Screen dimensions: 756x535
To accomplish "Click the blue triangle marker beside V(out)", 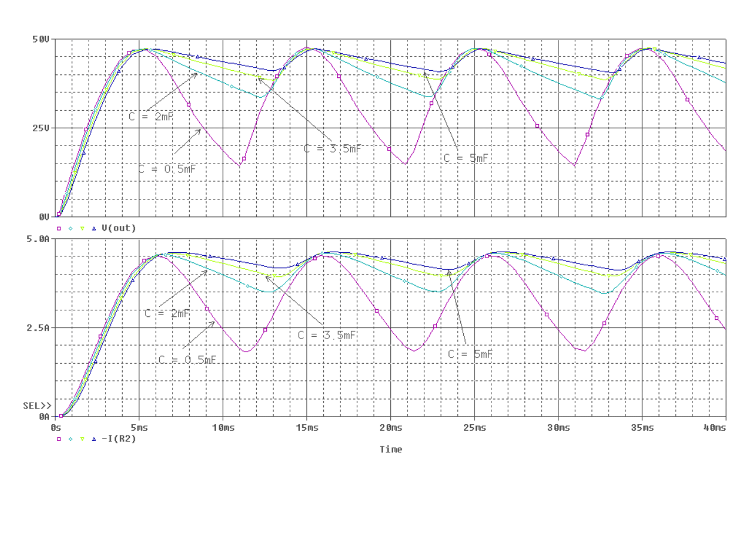I will tap(94, 228).
